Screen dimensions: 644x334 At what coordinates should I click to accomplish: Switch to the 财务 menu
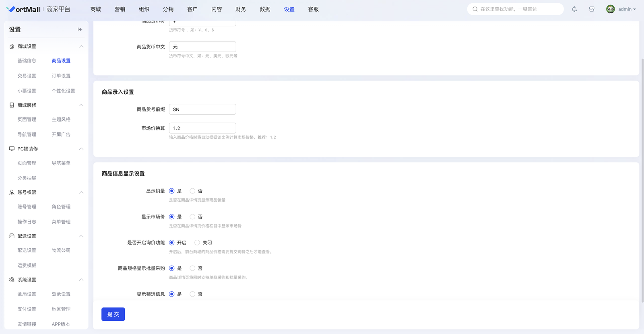pyautogui.click(x=241, y=9)
